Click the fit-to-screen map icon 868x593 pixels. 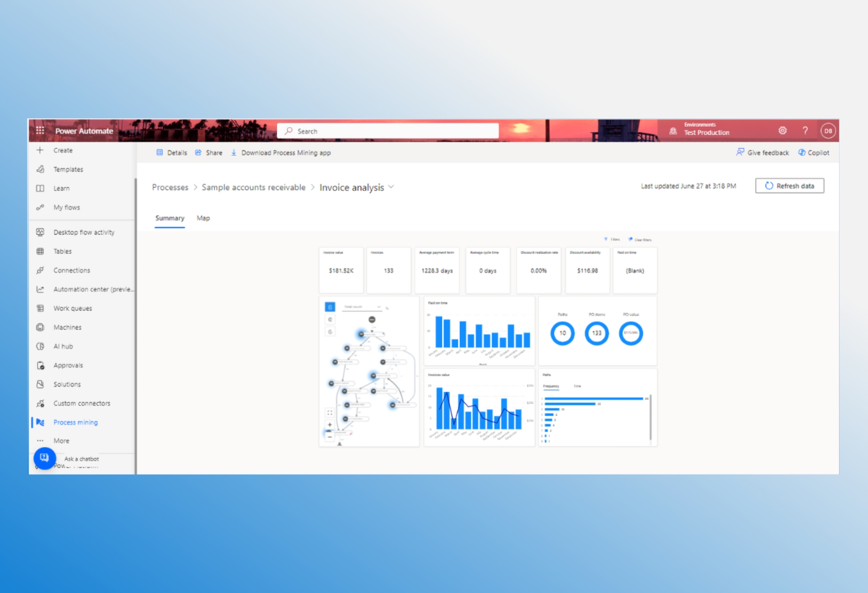tap(330, 412)
